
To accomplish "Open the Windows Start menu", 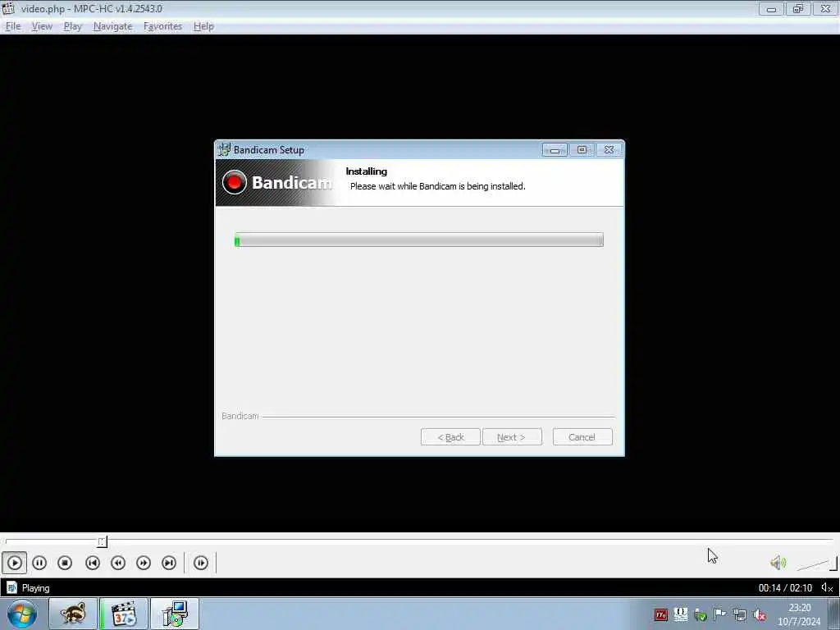I will (x=22, y=614).
